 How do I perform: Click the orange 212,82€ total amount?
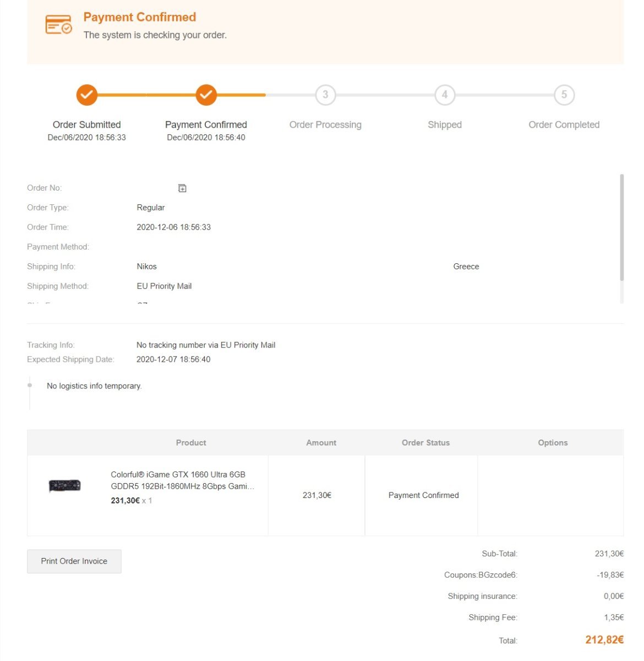tap(604, 640)
